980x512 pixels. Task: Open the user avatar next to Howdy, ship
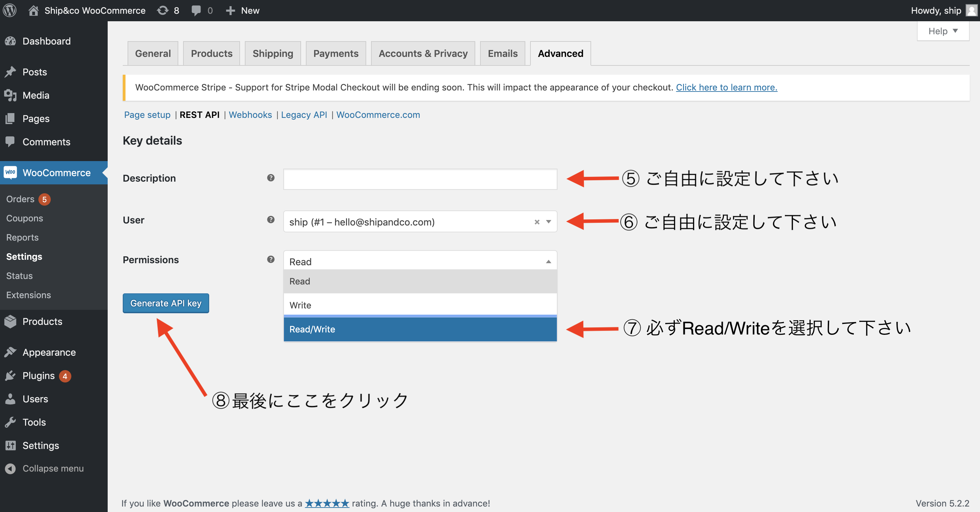971,10
